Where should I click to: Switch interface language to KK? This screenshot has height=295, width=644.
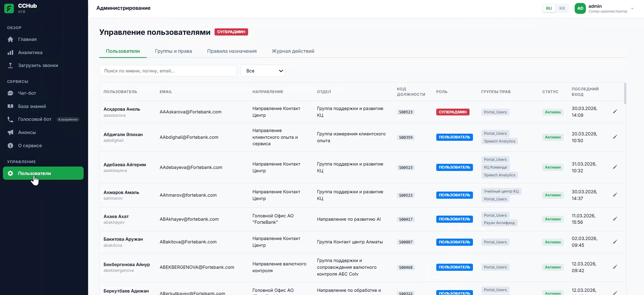[x=562, y=8]
